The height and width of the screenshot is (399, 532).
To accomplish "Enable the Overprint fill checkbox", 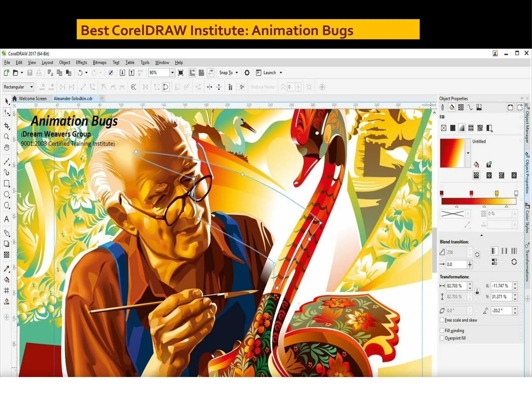I will (442, 338).
